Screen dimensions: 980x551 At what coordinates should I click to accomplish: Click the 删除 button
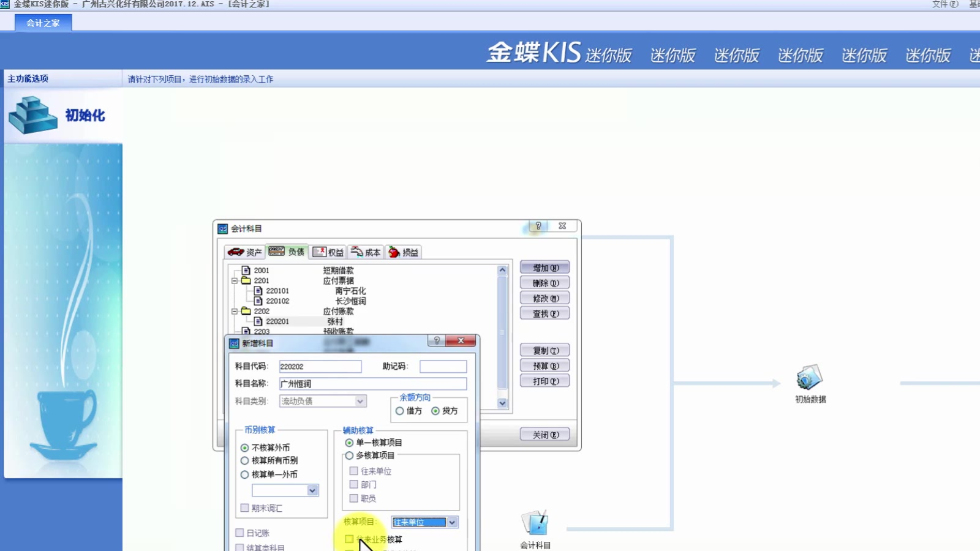click(545, 283)
